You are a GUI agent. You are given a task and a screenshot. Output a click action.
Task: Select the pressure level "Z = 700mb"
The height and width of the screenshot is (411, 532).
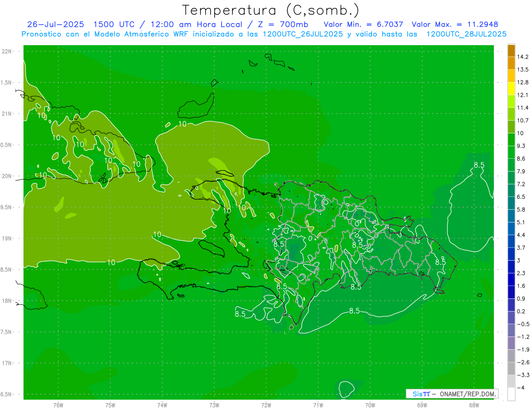click(x=283, y=24)
